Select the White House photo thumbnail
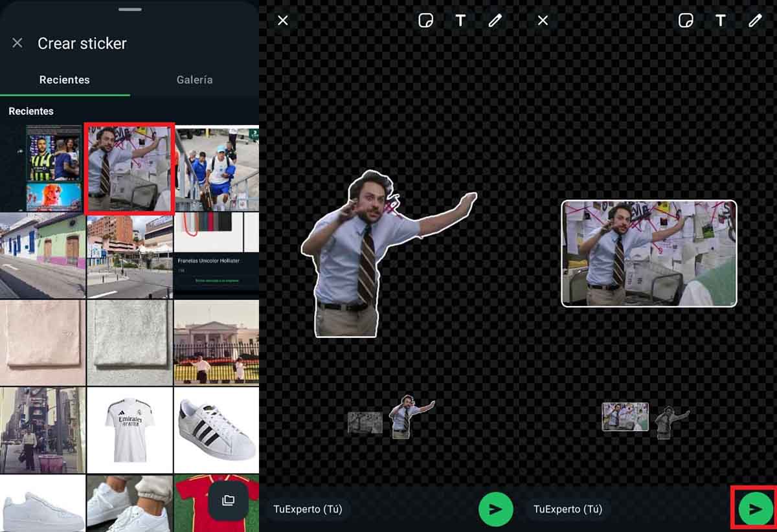Image resolution: width=777 pixels, height=532 pixels. (x=216, y=342)
